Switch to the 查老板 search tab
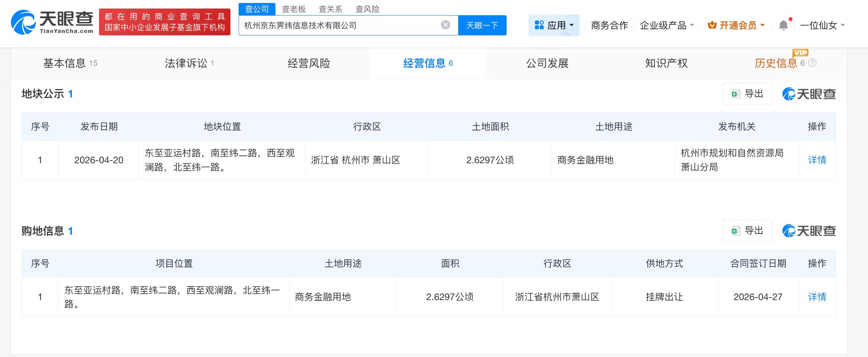Viewport: 868px width, 357px height. pyautogui.click(x=294, y=9)
